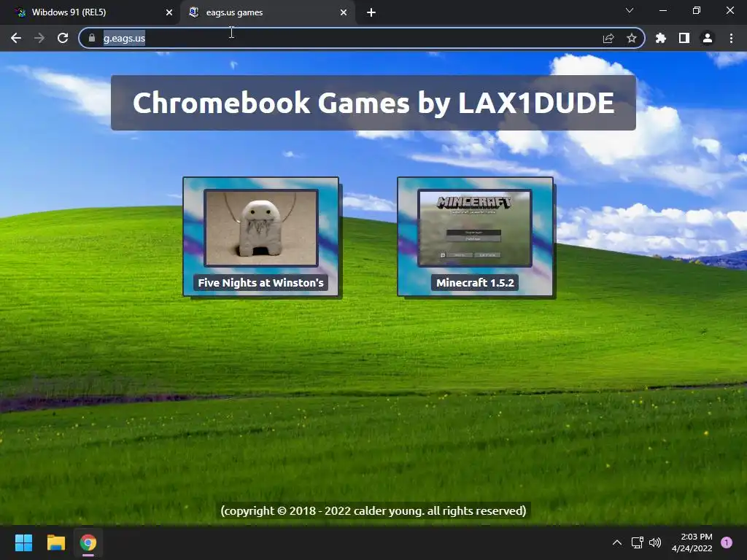Click the Chromebook Games by LAX1DUDE heading
This screenshot has height=560, width=747.
[373, 102]
